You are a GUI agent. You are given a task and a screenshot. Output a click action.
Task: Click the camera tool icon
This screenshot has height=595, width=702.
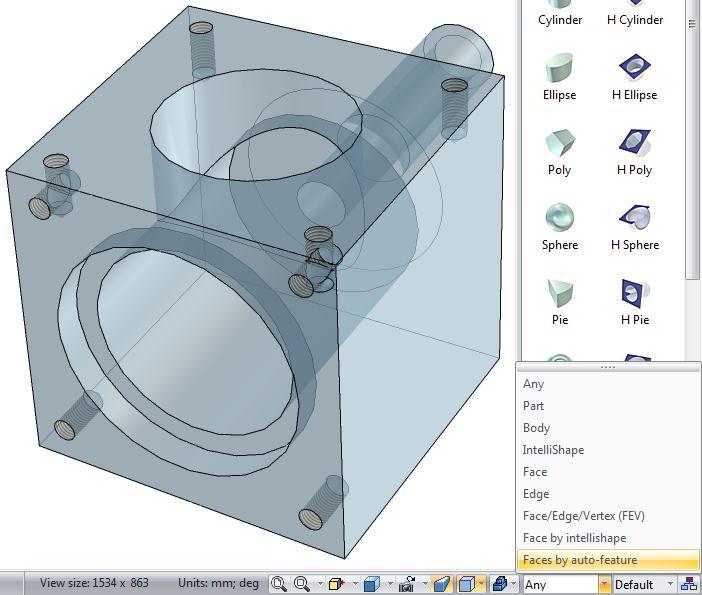[x=407, y=584]
